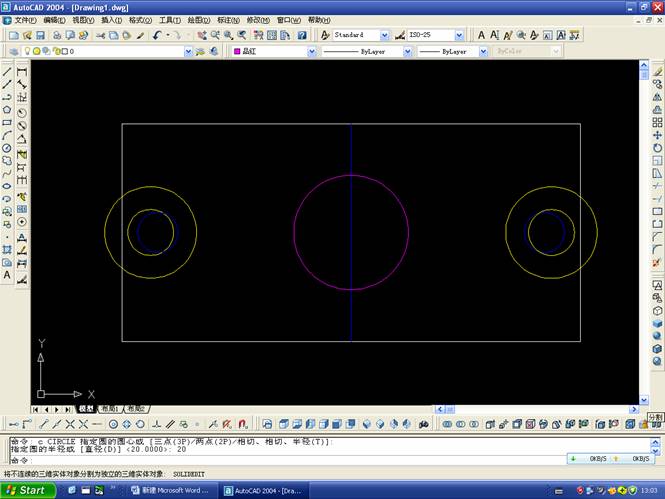Click the Multiline Text tool icon
The width and height of the screenshot is (665, 499).
tap(7, 274)
